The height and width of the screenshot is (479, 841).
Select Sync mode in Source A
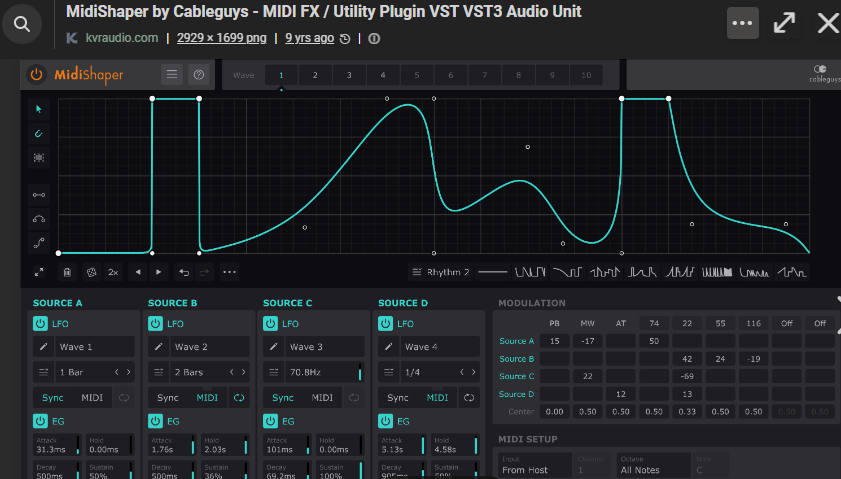click(53, 397)
